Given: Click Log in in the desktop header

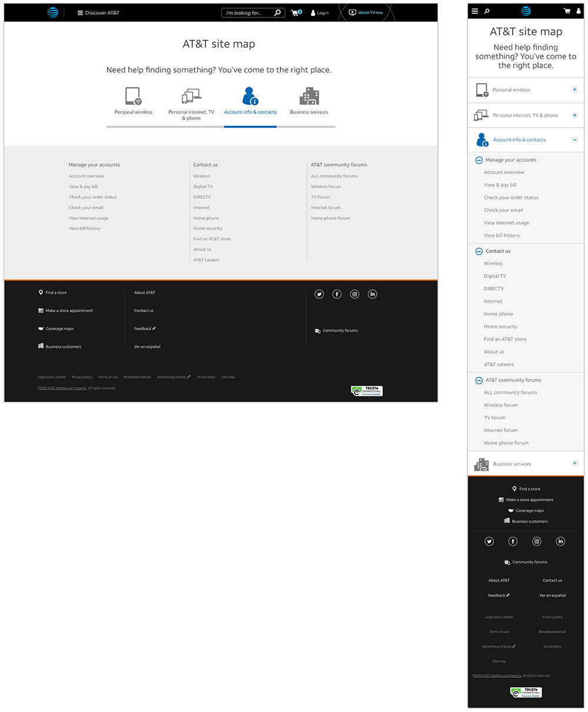Looking at the screenshot, I should pyautogui.click(x=319, y=13).
